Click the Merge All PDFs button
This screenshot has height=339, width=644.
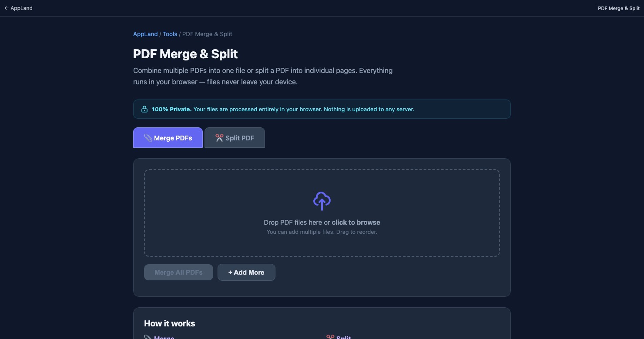click(x=178, y=272)
